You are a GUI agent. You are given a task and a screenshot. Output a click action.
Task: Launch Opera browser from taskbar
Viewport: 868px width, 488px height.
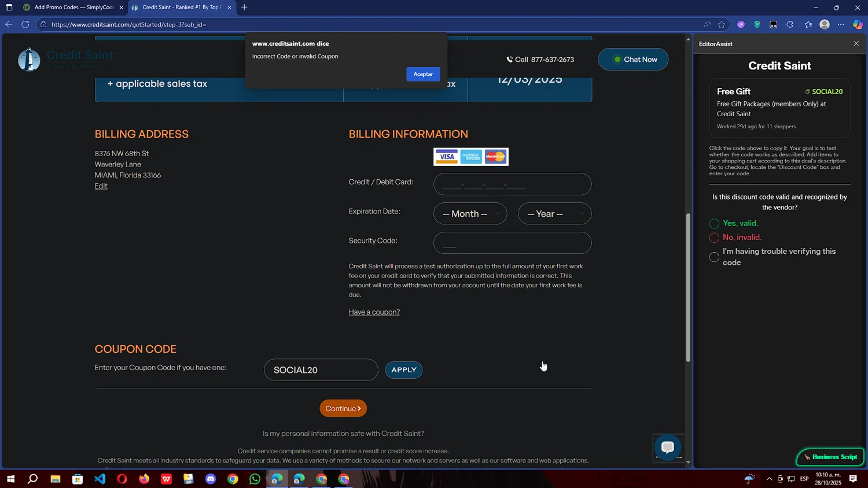pyautogui.click(x=122, y=479)
